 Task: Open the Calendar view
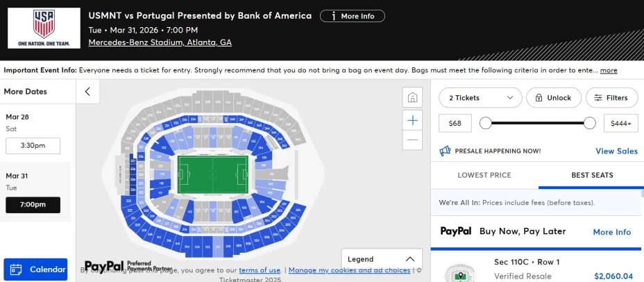[x=35, y=269]
